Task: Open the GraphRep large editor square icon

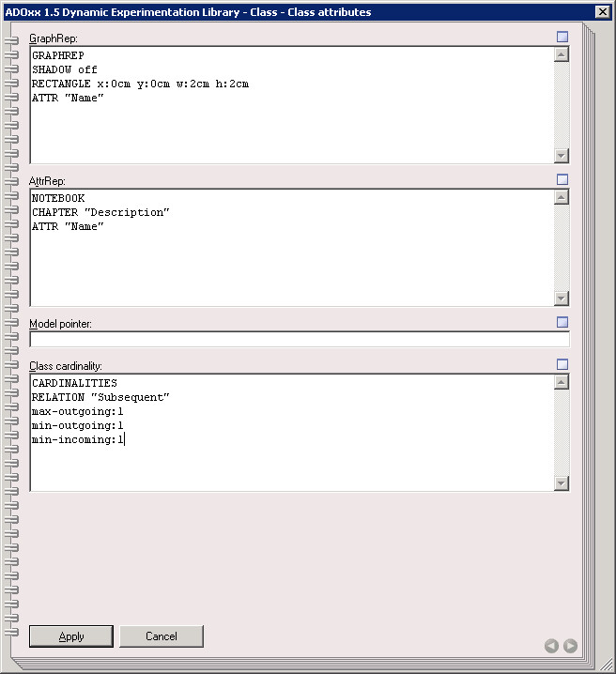Action: [562, 38]
